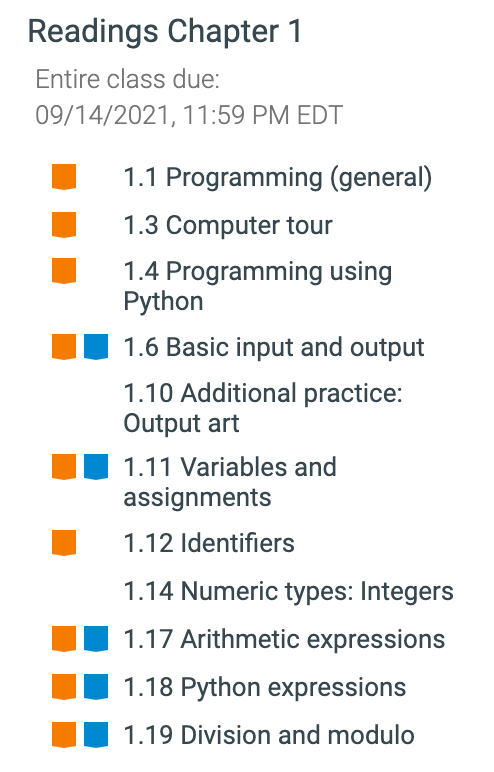Click orange icon beside 1.3 Computer tour
This screenshot has height=772, width=494.
click(64, 225)
